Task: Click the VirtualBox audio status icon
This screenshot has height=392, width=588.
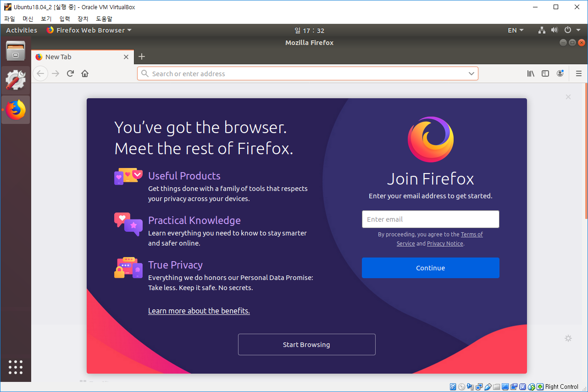Action: click(471, 386)
